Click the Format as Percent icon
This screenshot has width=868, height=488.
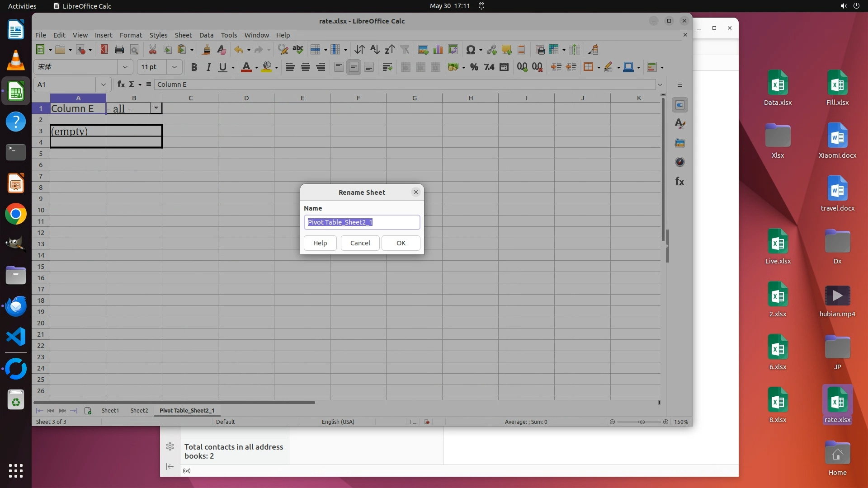point(474,67)
